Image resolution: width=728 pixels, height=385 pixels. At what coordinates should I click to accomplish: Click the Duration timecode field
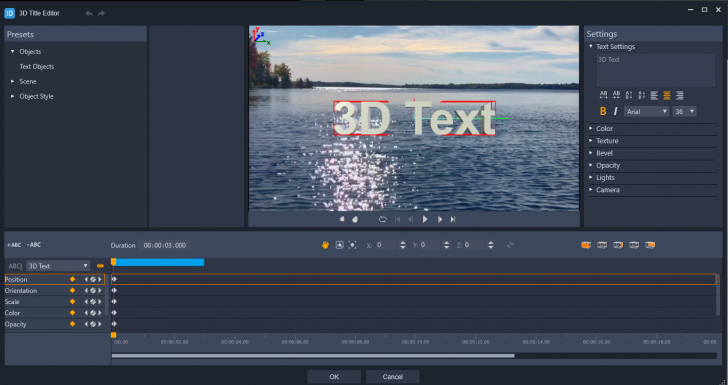pos(165,245)
